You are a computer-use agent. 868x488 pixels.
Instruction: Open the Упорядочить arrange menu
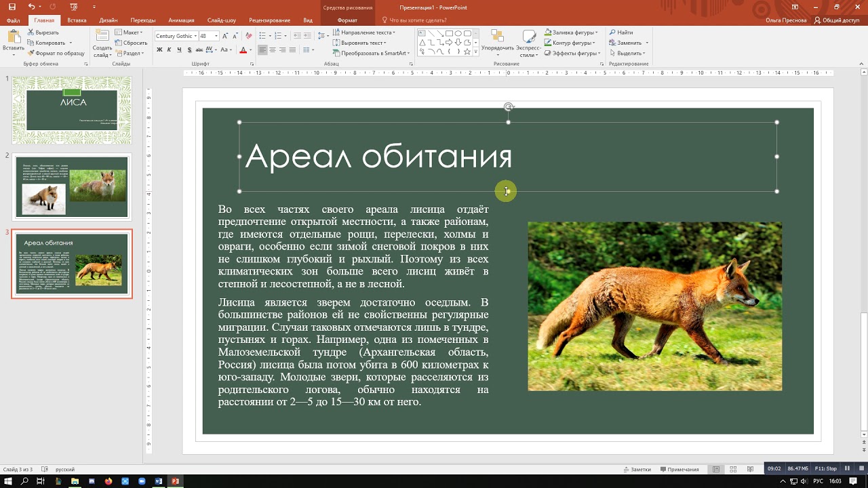[498, 42]
